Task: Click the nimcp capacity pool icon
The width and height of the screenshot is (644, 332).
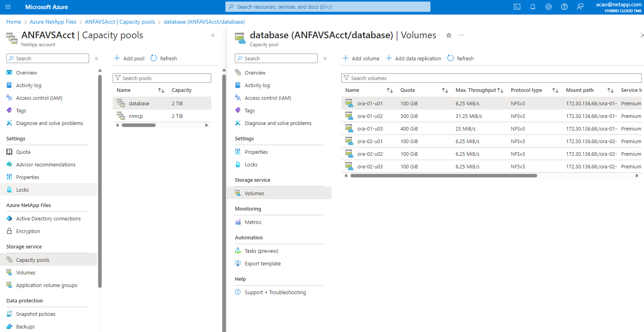Action: pos(121,116)
